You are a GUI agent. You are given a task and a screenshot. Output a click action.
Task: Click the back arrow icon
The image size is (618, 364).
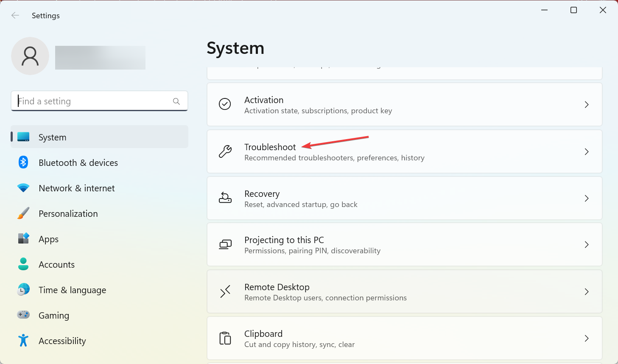click(15, 16)
